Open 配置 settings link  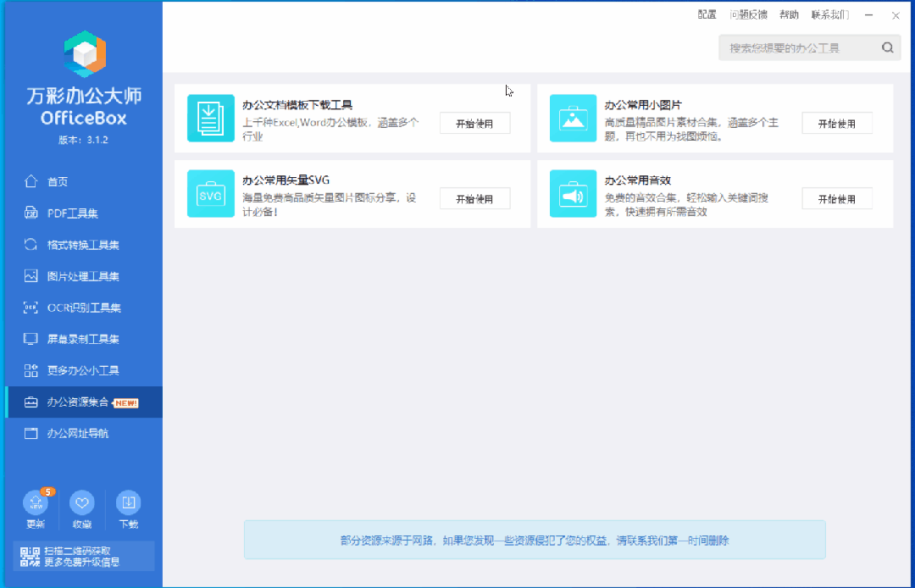[x=707, y=14]
